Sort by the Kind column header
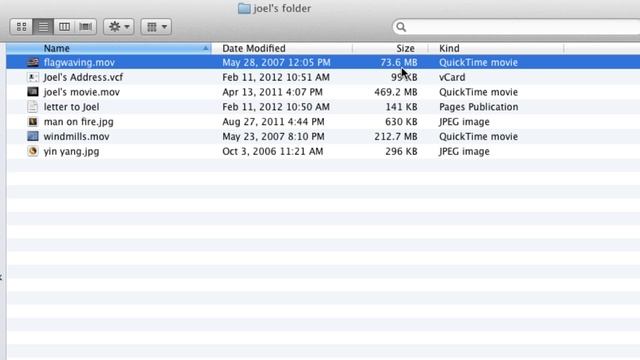This screenshot has height=360, width=640. coord(496,48)
